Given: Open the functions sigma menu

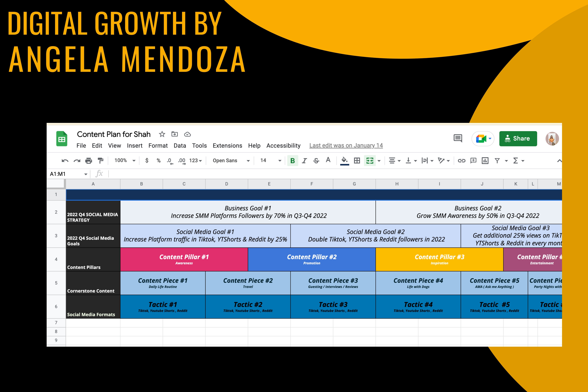Looking at the screenshot, I should [x=519, y=161].
